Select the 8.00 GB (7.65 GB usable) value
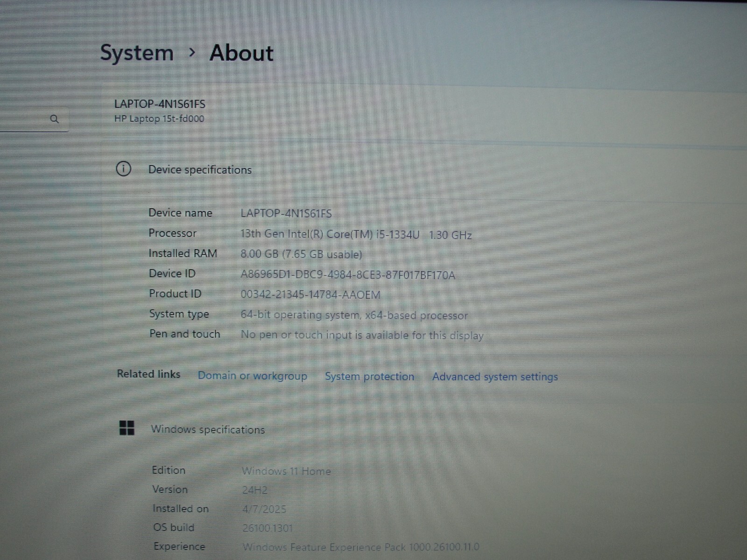The width and height of the screenshot is (747, 560). click(301, 254)
